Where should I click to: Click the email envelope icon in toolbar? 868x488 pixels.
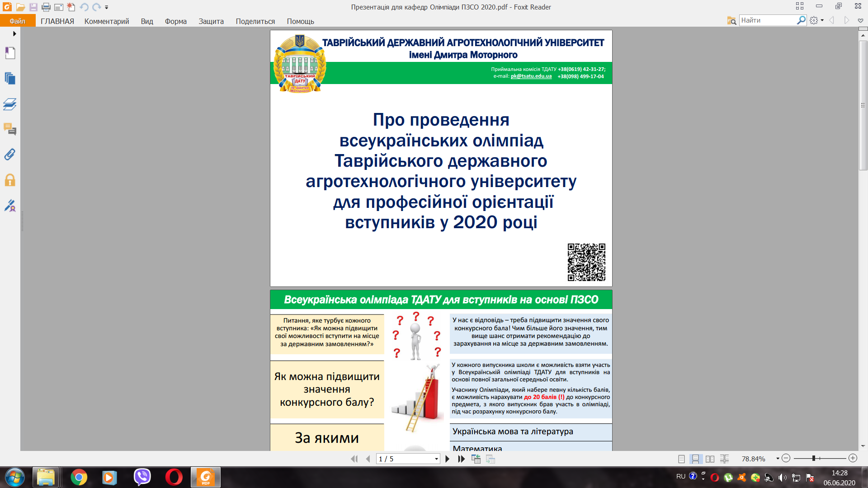tap(58, 7)
